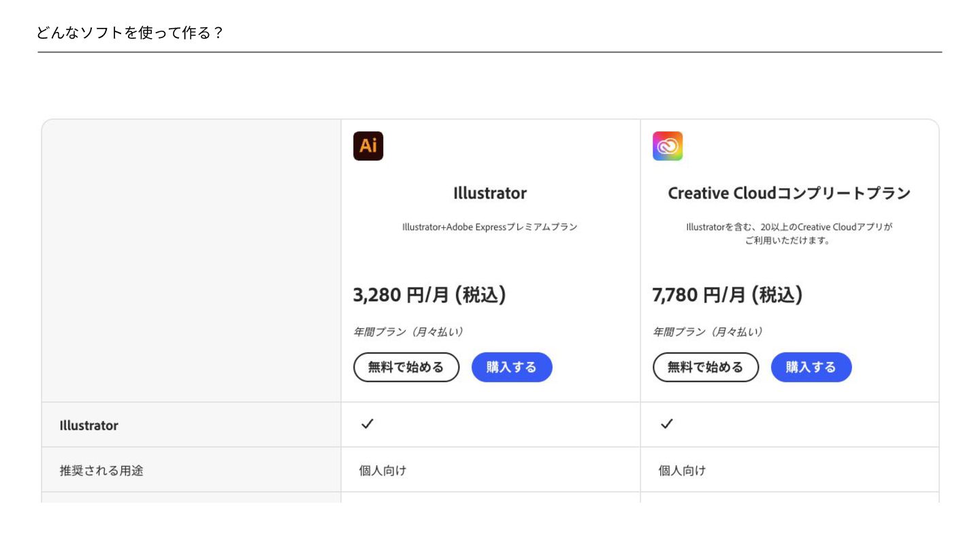
Task: Click the Illustrator row label in table
Action: click(x=89, y=425)
